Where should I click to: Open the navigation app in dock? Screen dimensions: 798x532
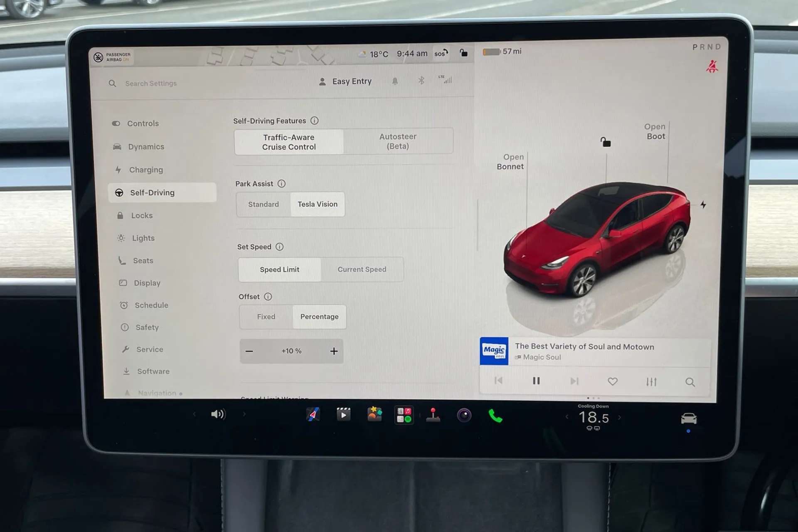point(313,414)
